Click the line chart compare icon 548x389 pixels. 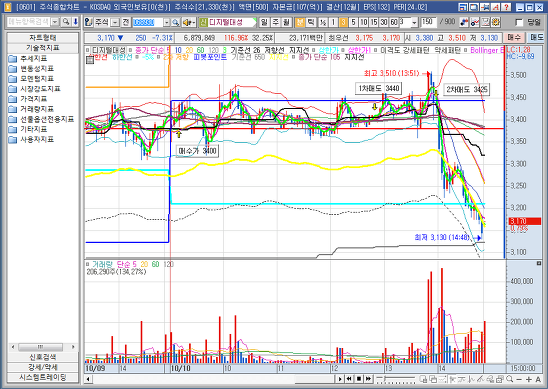tap(474, 22)
